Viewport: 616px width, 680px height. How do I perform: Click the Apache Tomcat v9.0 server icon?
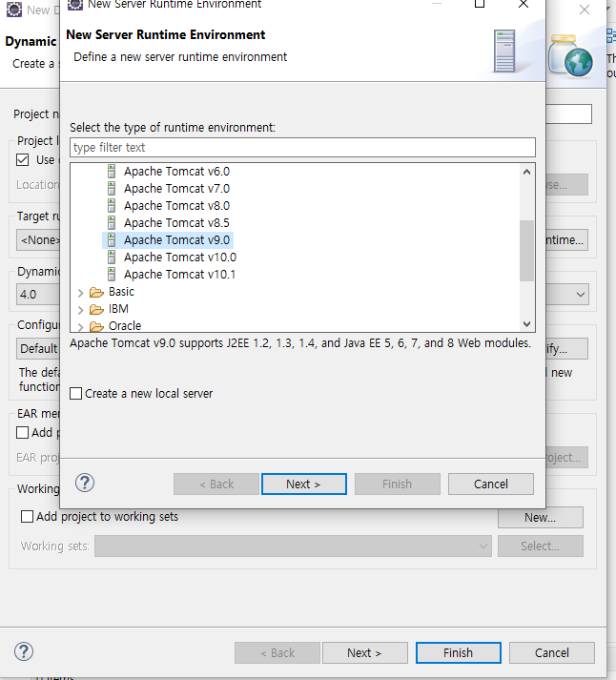(112, 239)
